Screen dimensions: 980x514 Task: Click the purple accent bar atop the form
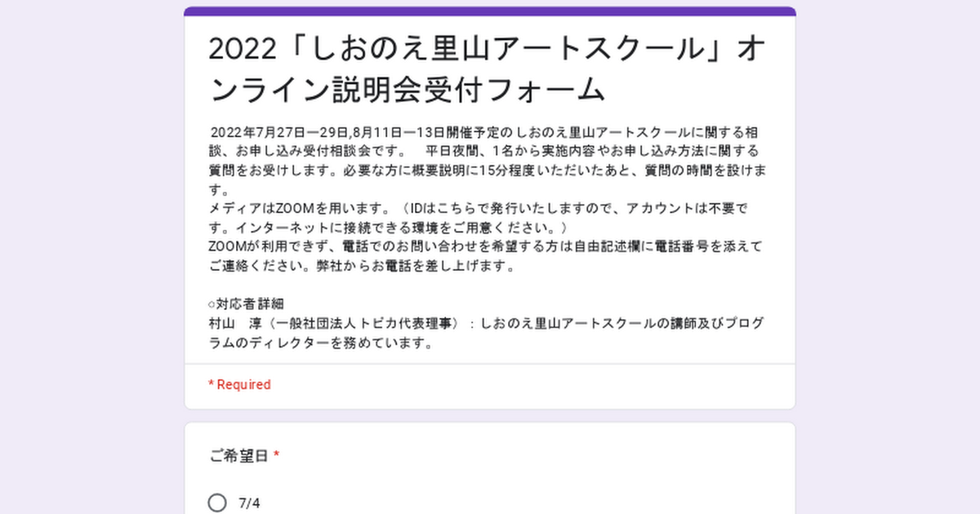(x=490, y=11)
